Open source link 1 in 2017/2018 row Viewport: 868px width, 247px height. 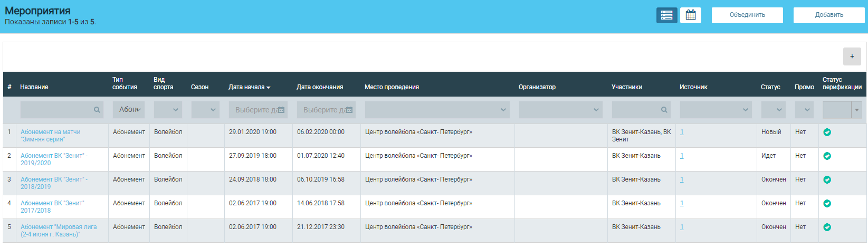(x=682, y=203)
